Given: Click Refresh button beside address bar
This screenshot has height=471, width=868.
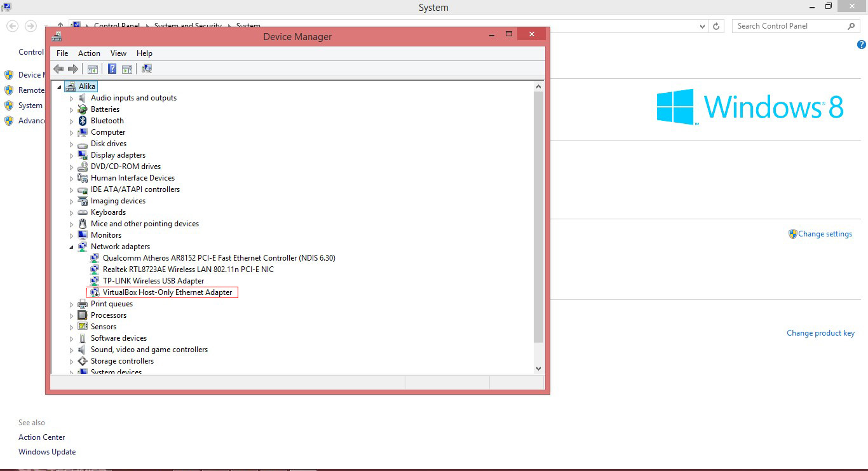Looking at the screenshot, I should tap(716, 26).
